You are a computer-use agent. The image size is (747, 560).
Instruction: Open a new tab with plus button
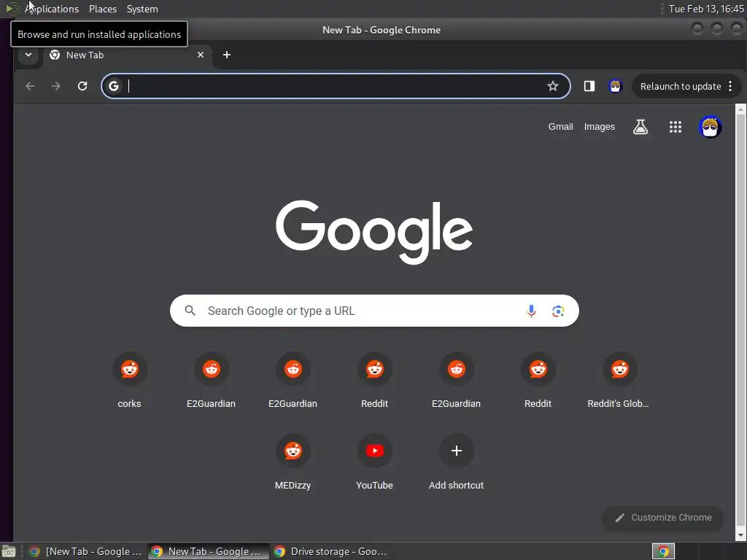click(x=227, y=55)
